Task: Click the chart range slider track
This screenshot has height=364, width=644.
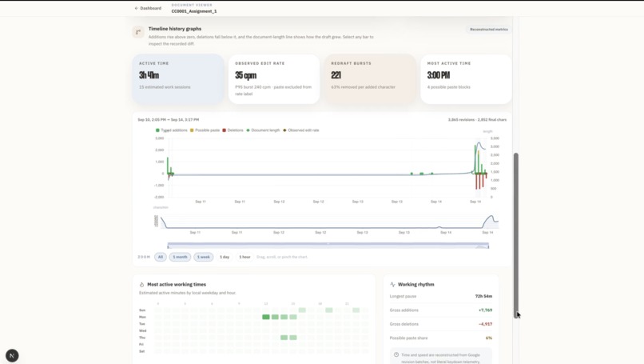Action: pos(328,246)
